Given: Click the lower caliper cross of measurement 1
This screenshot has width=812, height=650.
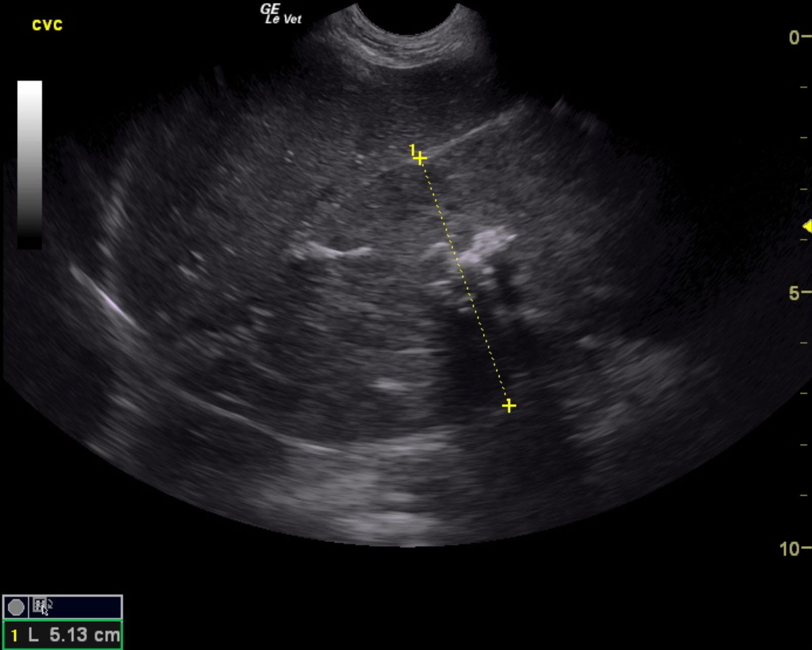Looking at the screenshot, I should point(509,405).
